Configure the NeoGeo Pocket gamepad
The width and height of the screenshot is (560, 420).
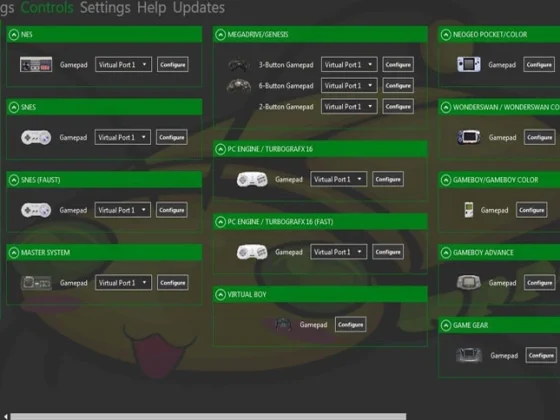pos(539,65)
